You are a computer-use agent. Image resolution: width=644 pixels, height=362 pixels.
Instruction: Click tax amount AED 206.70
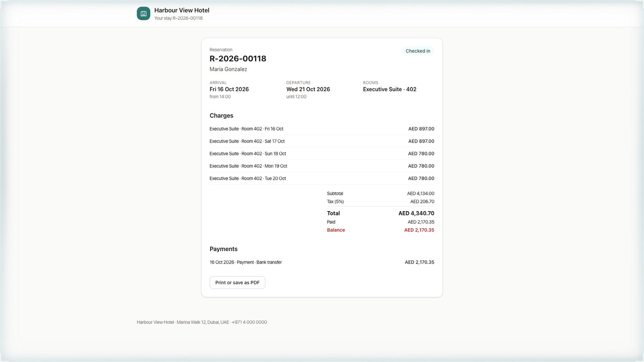tap(422, 201)
